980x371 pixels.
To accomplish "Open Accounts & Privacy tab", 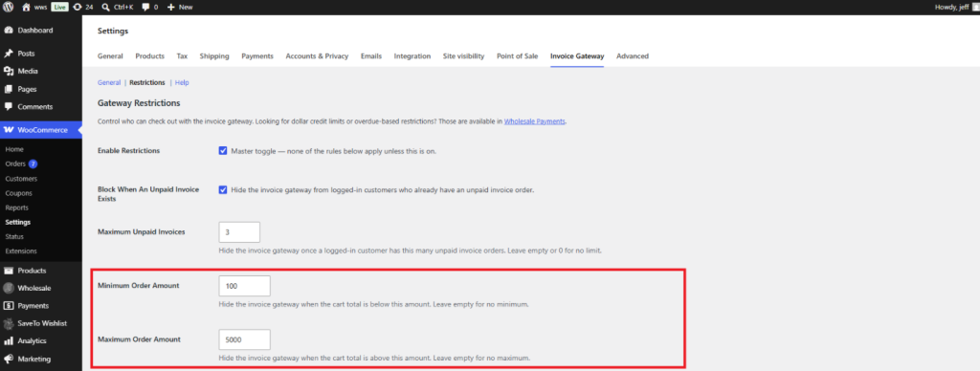I will tap(317, 56).
